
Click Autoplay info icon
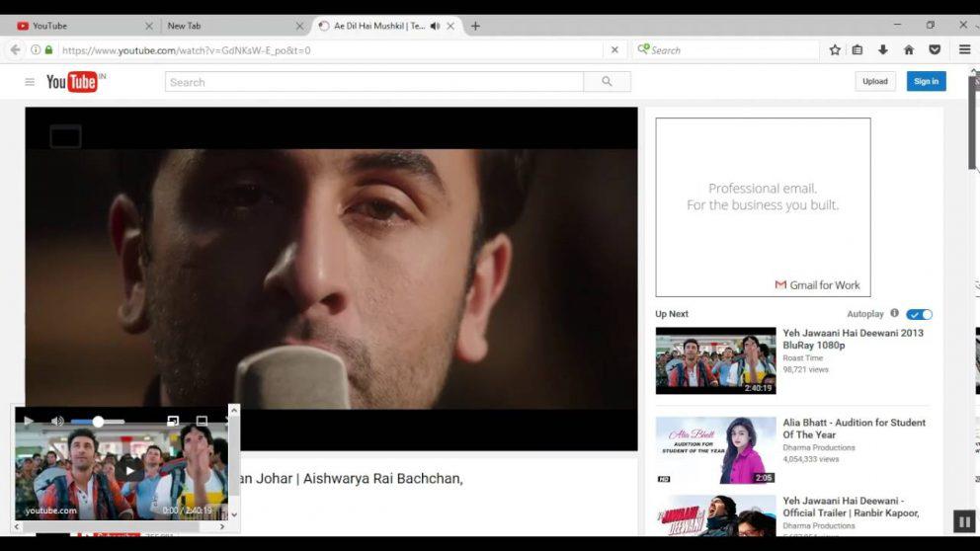pos(894,313)
